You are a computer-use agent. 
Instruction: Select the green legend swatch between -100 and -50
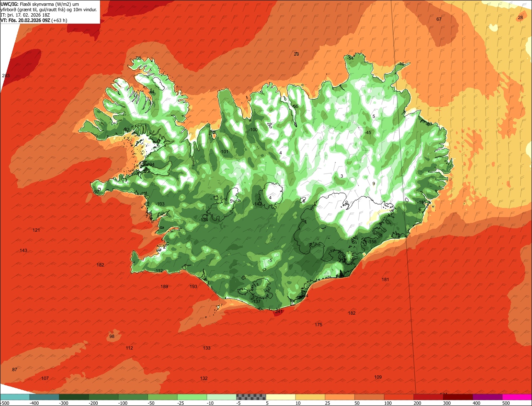(x=133, y=397)
